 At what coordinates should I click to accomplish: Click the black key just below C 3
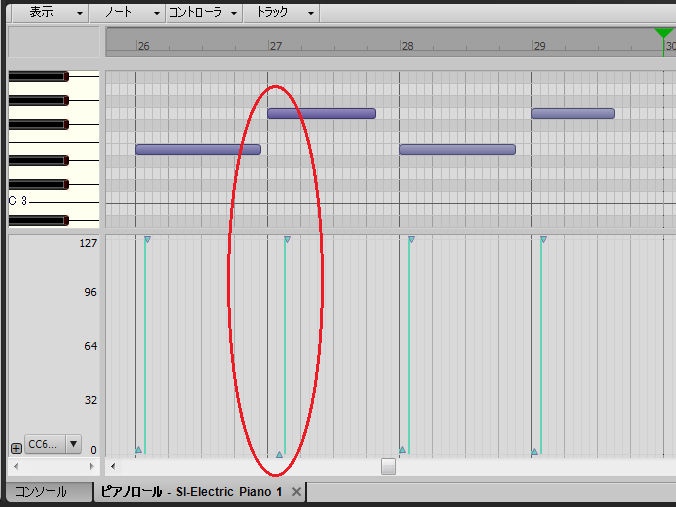[x=39, y=220]
